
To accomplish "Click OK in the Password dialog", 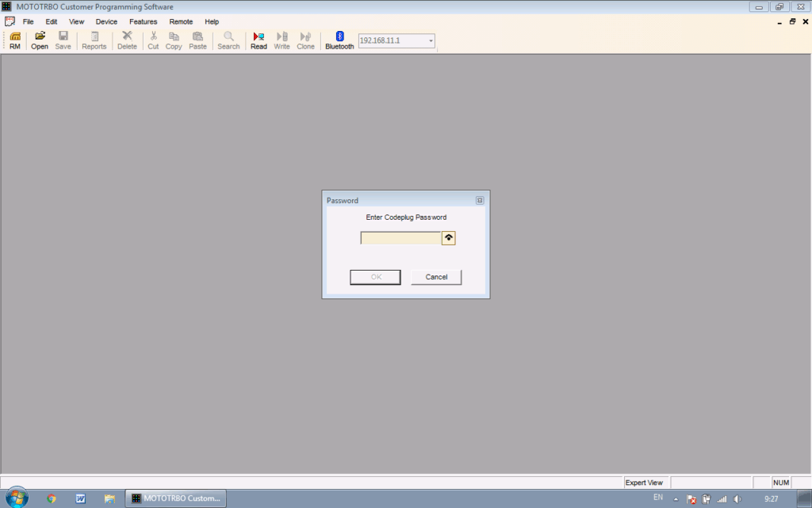I will 375,277.
